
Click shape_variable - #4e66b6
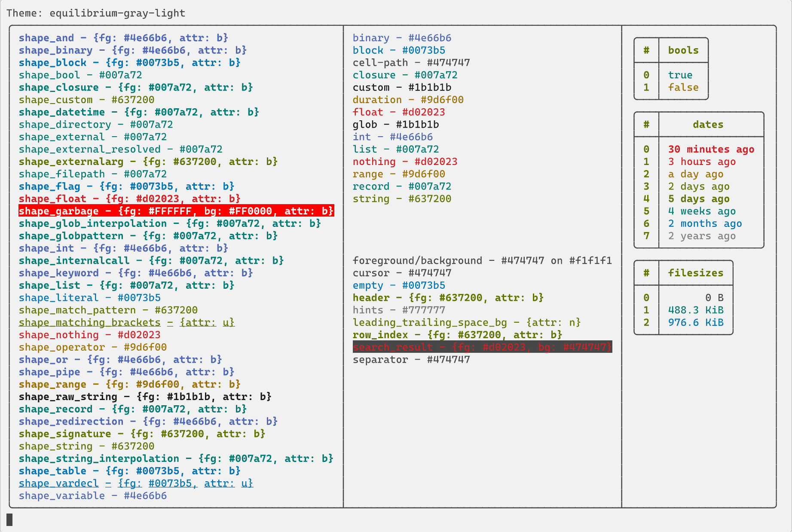pos(93,496)
